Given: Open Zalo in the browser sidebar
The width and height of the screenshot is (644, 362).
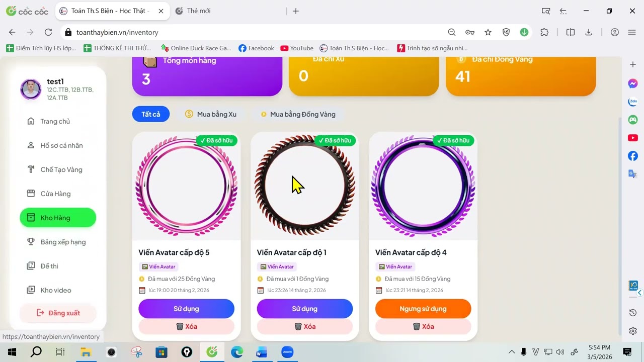Looking at the screenshot, I should (633, 102).
